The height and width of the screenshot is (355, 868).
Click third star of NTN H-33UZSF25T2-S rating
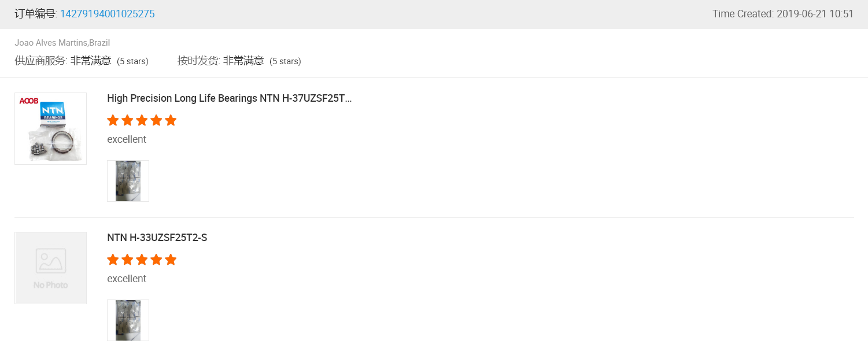pos(142,260)
